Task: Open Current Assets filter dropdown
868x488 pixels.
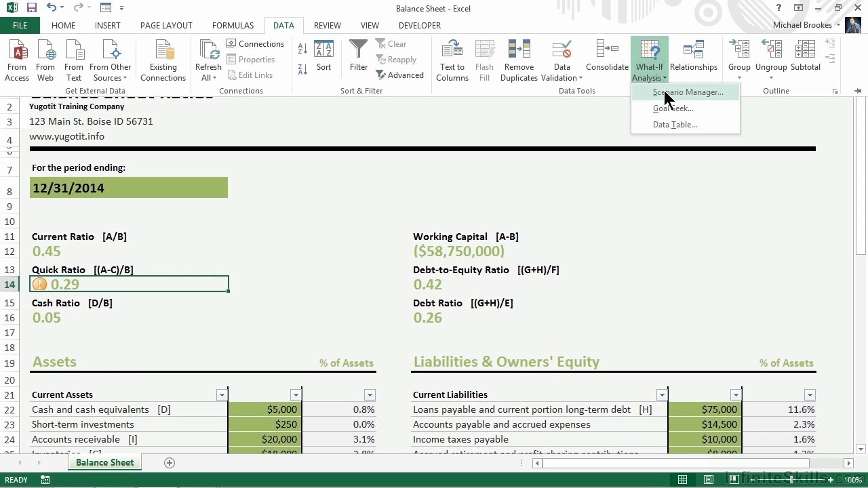Action: click(221, 394)
